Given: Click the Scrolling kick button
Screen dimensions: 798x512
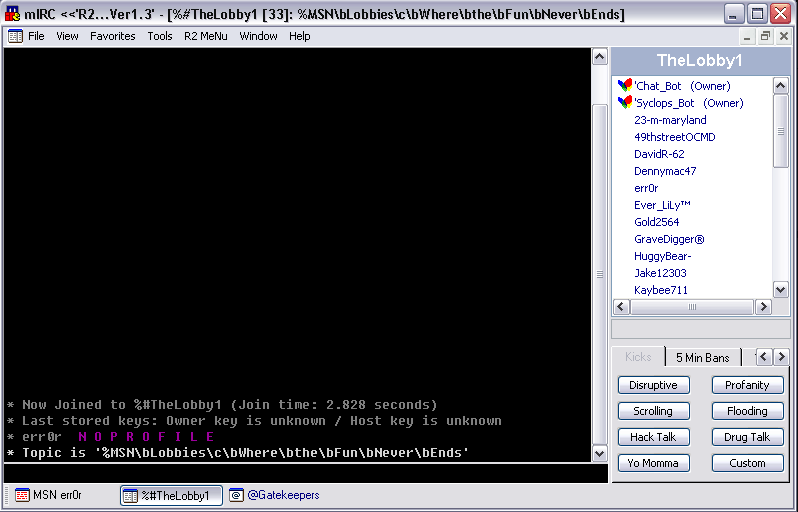Looking at the screenshot, I should (x=653, y=411).
